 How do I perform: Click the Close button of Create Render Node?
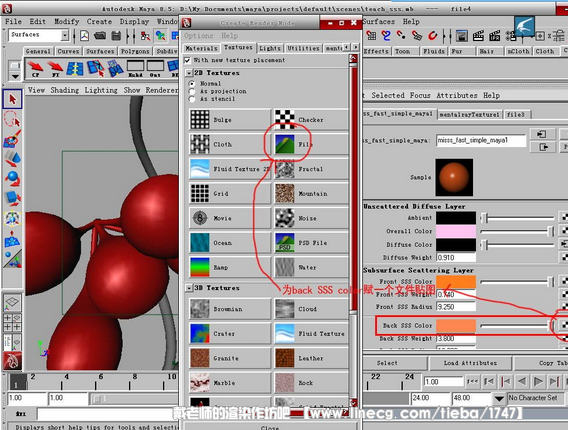[270, 427]
